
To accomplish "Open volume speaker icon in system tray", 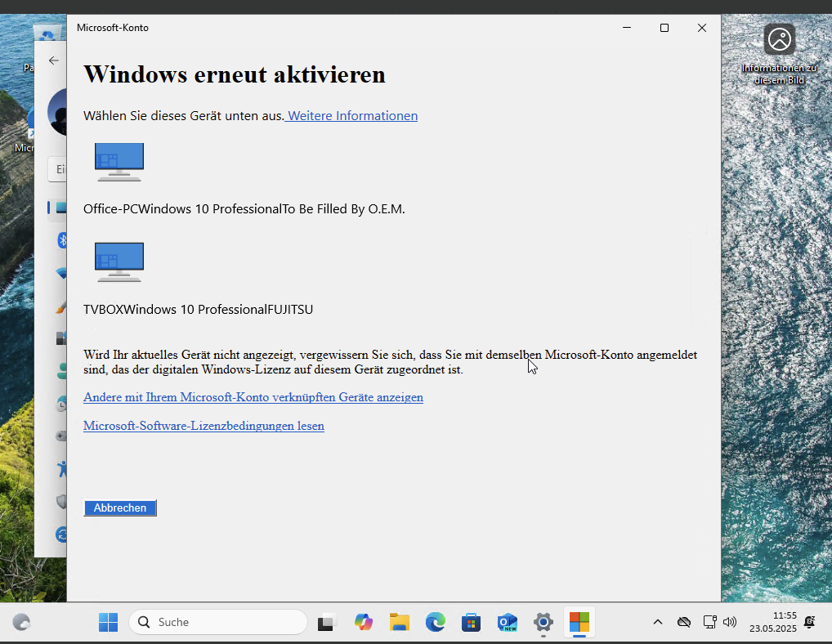I will pos(730,622).
